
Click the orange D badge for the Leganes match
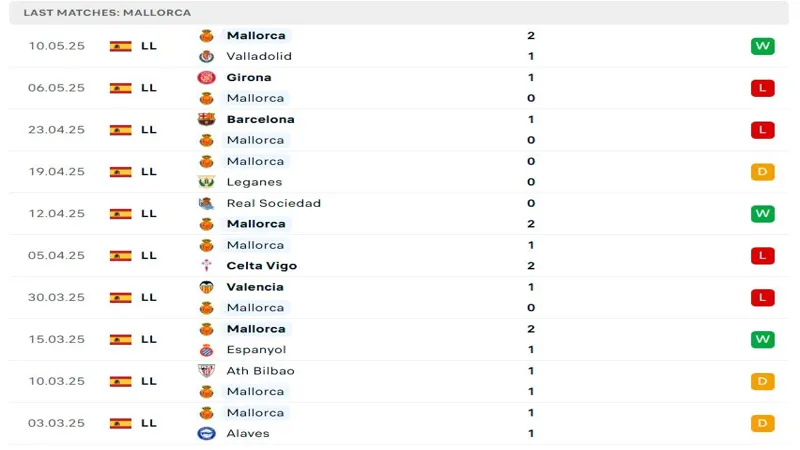pyautogui.click(x=763, y=172)
